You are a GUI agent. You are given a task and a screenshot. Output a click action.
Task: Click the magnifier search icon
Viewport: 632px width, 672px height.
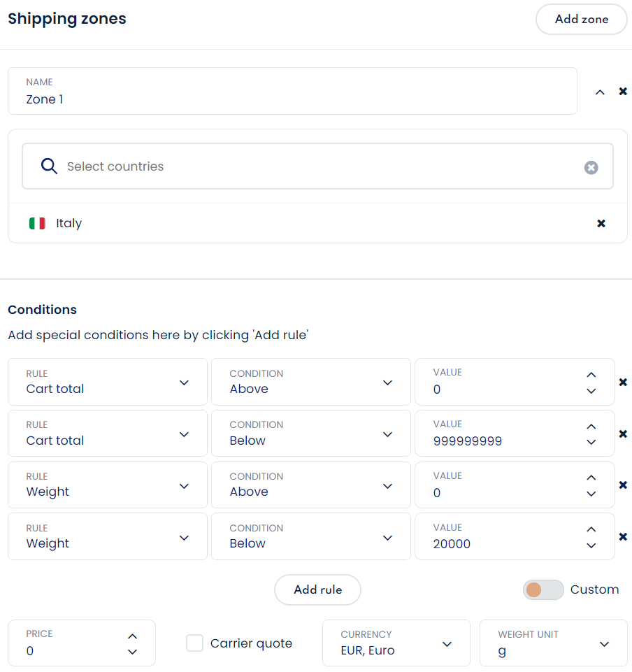point(49,166)
